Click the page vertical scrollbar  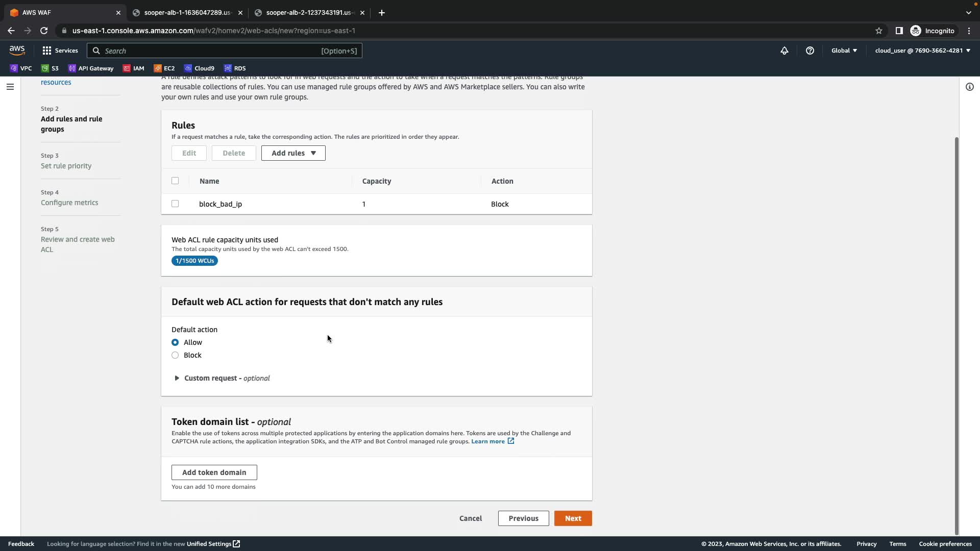957,332
